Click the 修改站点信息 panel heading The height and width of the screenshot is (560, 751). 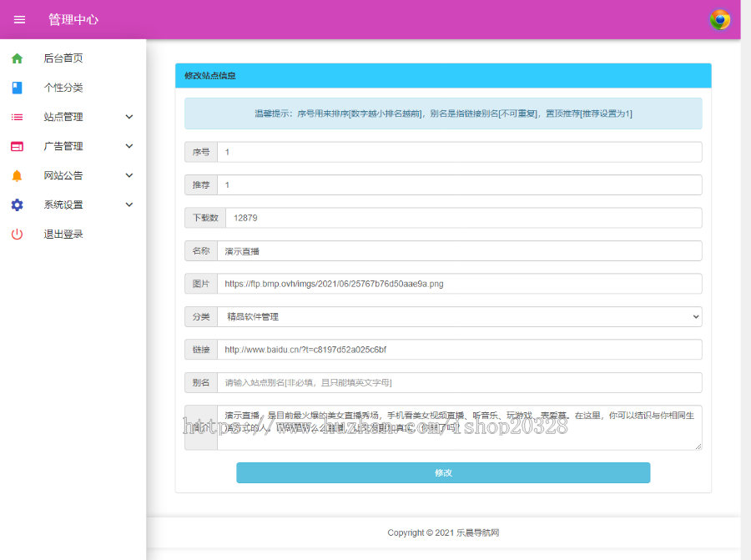[x=210, y=76]
